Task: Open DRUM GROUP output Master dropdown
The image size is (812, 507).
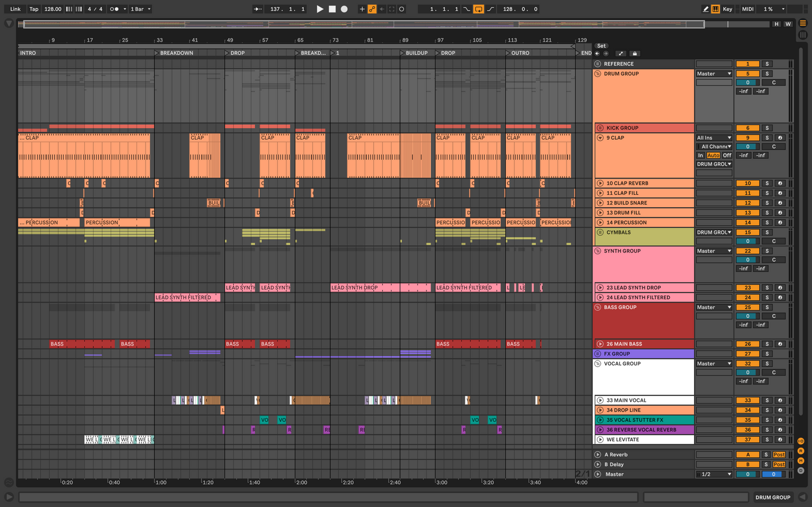Action: coord(714,74)
